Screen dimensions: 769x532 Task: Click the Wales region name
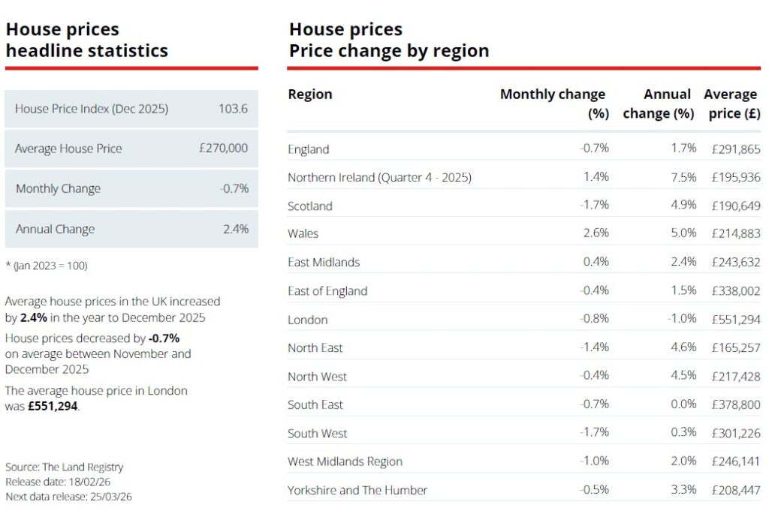pyautogui.click(x=303, y=233)
